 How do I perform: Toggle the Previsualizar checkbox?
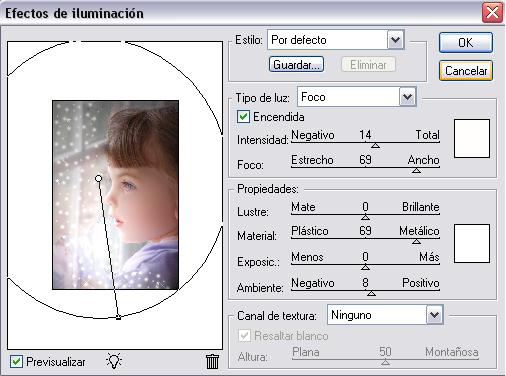tap(16, 362)
